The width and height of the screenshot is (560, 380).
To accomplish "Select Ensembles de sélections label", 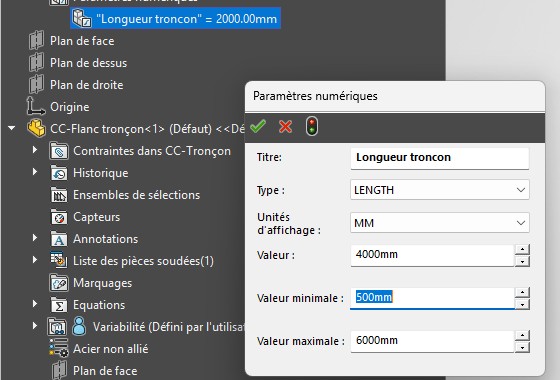I will pos(136,195).
